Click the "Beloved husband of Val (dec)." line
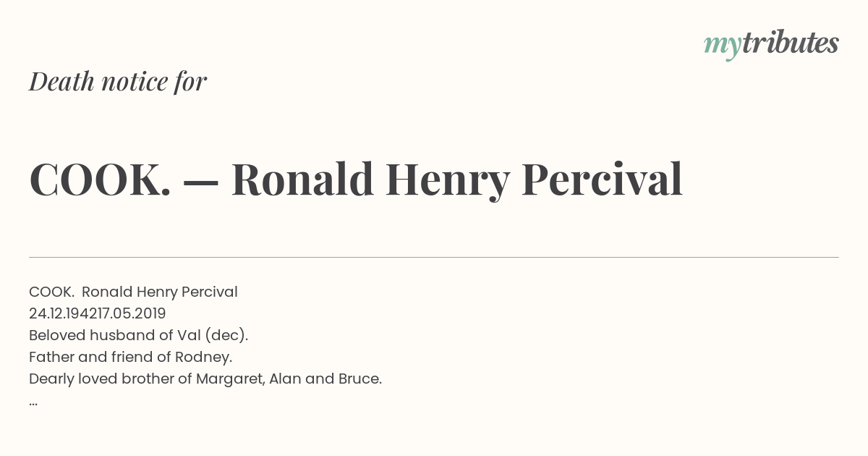 pyautogui.click(x=139, y=335)
